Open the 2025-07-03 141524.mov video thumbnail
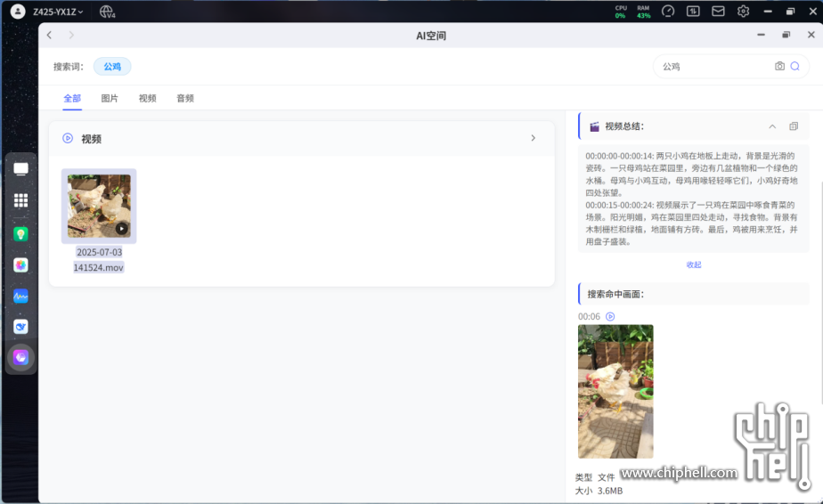 (99, 206)
